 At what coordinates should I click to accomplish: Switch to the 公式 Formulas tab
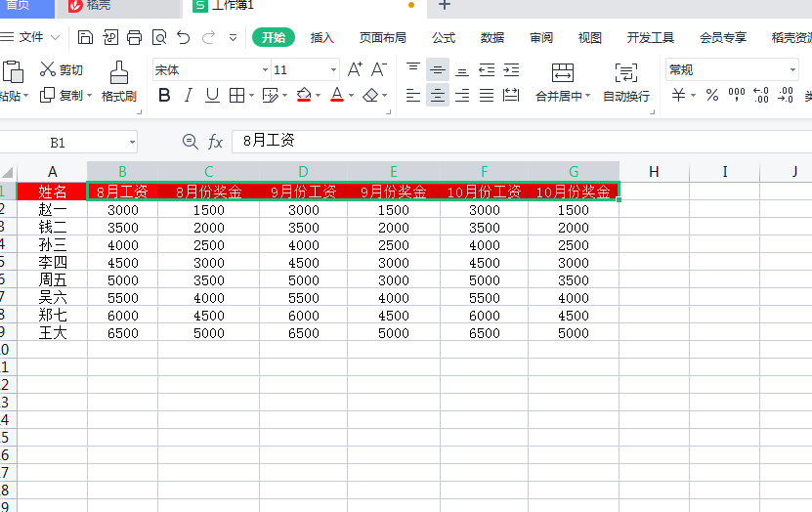point(444,38)
